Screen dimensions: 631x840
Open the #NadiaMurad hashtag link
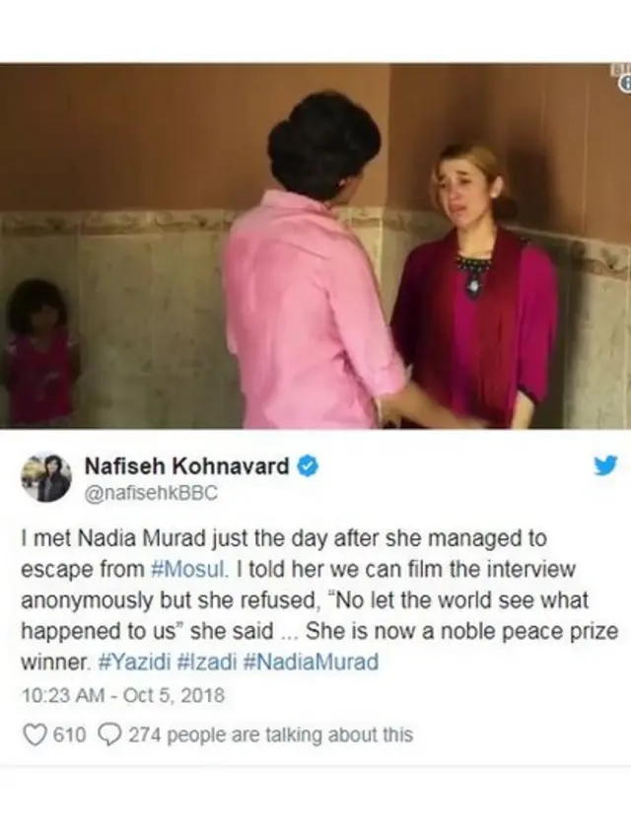[311, 663]
